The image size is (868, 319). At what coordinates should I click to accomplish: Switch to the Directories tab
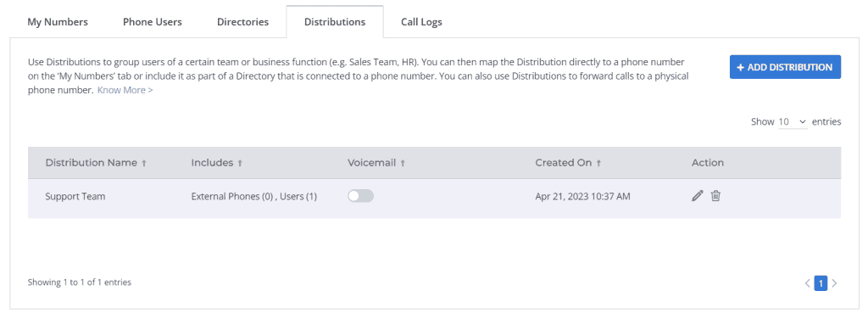click(x=243, y=22)
